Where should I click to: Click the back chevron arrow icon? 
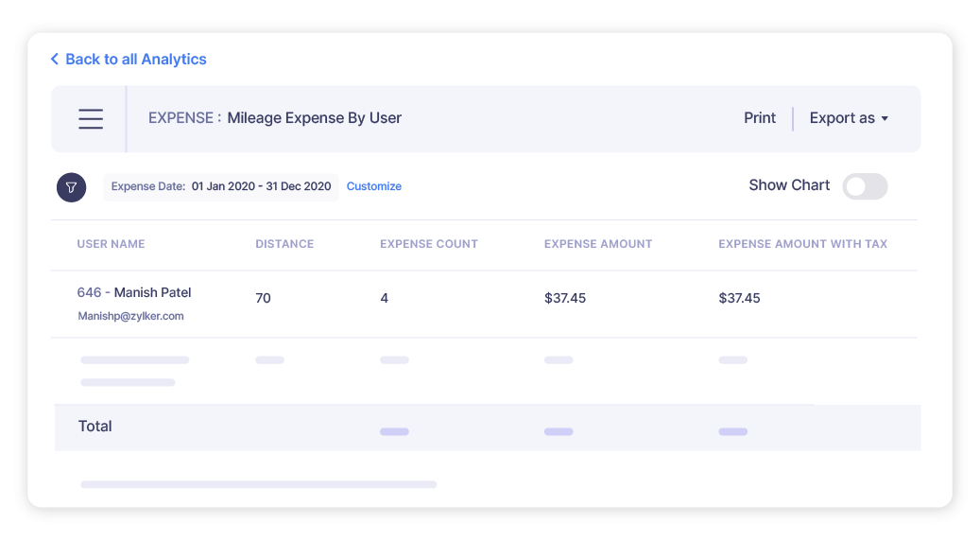coord(55,60)
